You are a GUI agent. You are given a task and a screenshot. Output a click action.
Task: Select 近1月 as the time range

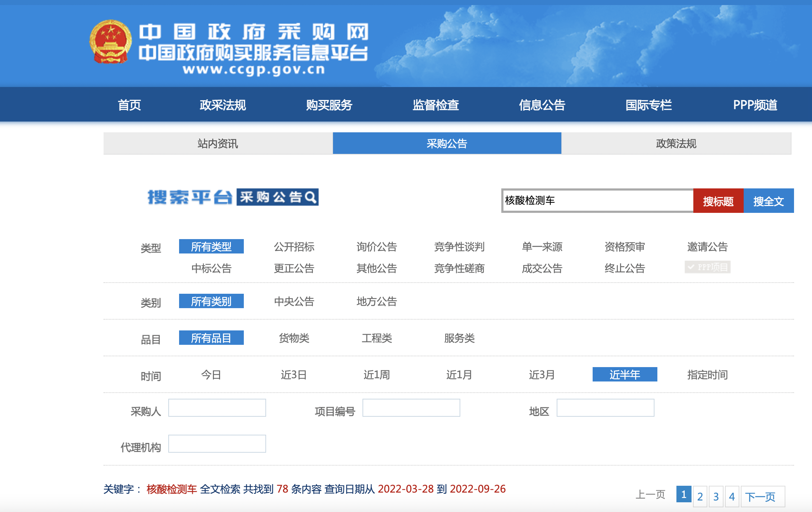(x=458, y=375)
